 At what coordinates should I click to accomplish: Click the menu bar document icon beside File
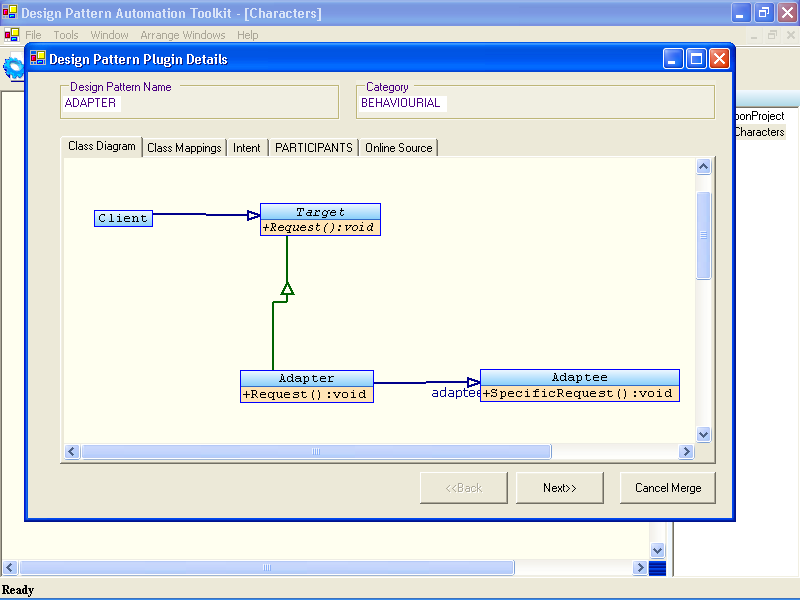pyautogui.click(x=12, y=35)
